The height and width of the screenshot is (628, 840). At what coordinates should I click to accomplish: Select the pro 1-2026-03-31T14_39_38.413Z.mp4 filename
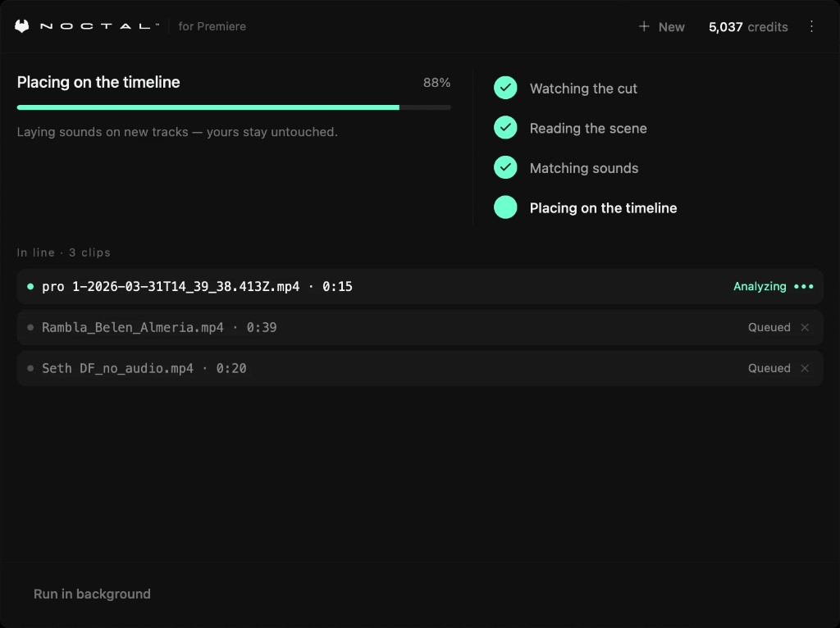tap(171, 286)
